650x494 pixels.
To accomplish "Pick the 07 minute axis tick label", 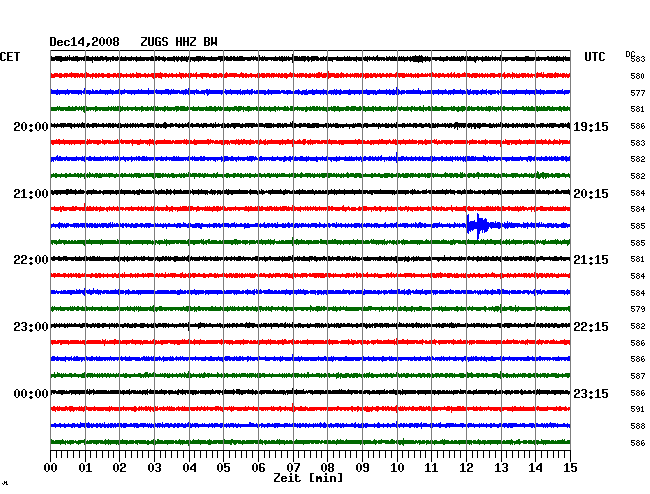I will coord(293,467).
